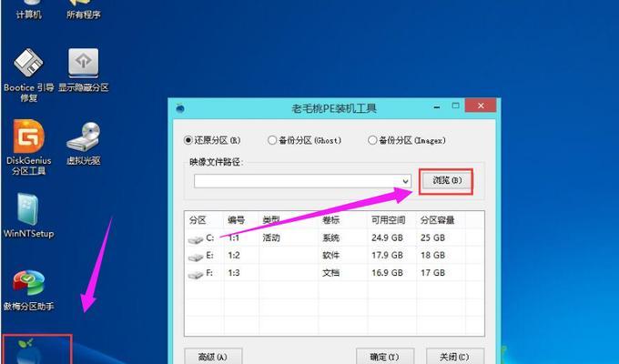Select the 1:3 number cell
Image resolution: width=619 pixels, height=364 pixels.
(x=234, y=273)
